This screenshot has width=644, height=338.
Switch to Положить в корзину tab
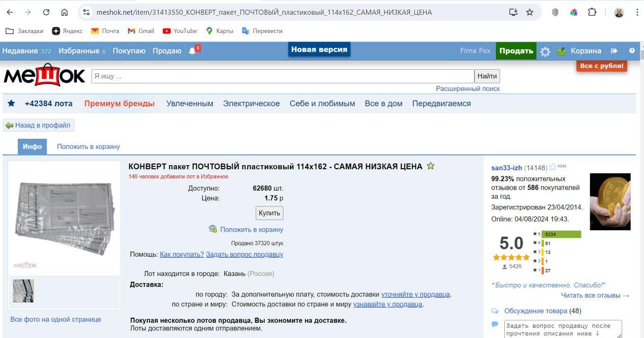(x=88, y=146)
